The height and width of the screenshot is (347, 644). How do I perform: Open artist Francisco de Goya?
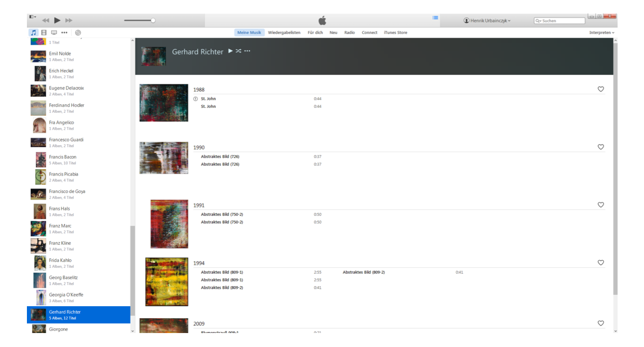pos(79,194)
